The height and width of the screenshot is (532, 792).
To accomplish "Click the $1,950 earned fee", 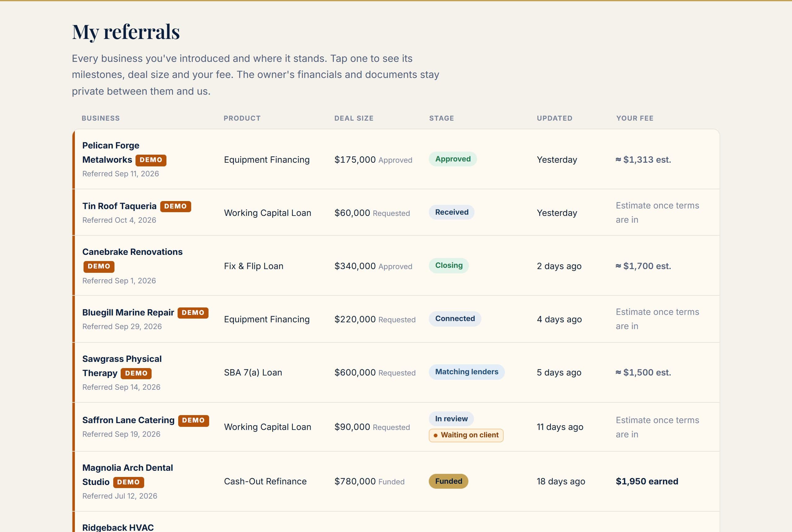I will click(x=647, y=482).
